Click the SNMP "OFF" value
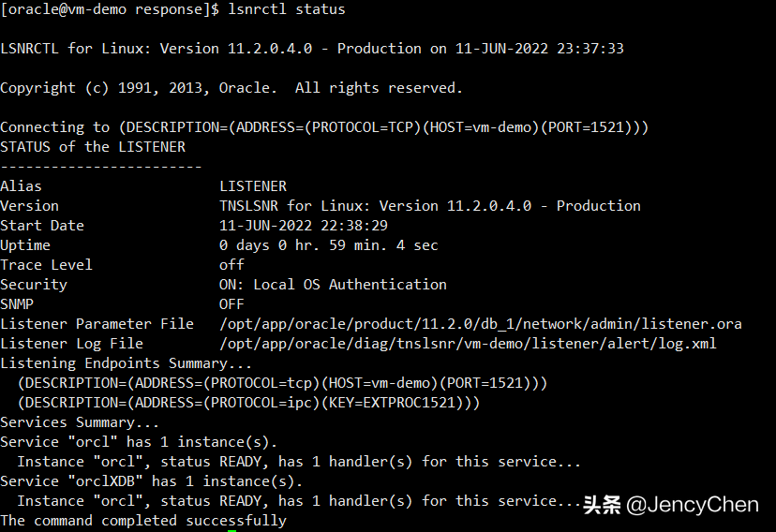 coord(231,304)
